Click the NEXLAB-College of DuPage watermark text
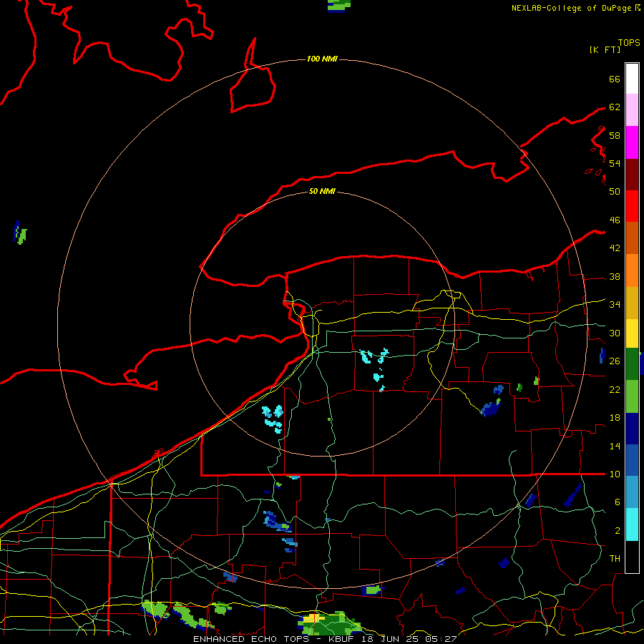This screenshot has width=644, height=644. [x=575, y=8]
